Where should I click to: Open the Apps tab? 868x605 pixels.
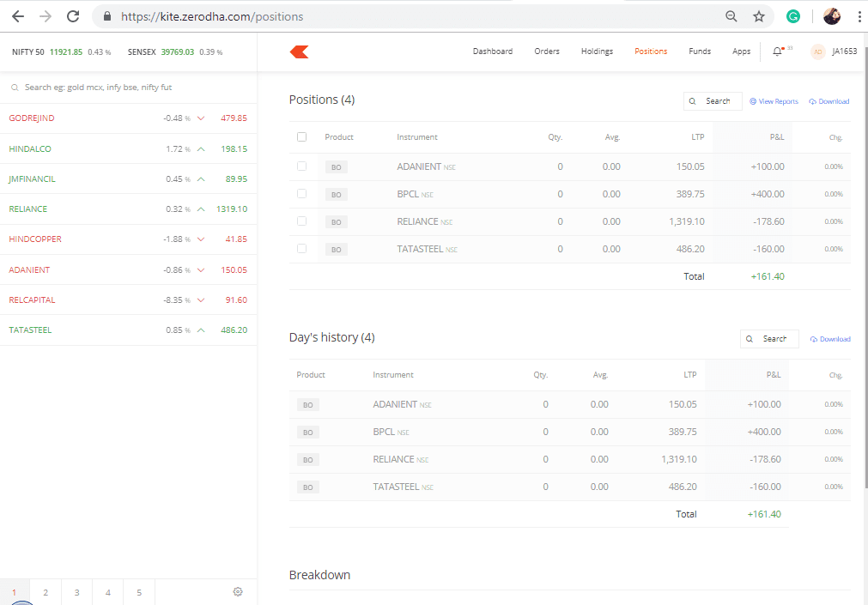click(x=741, y=51)
